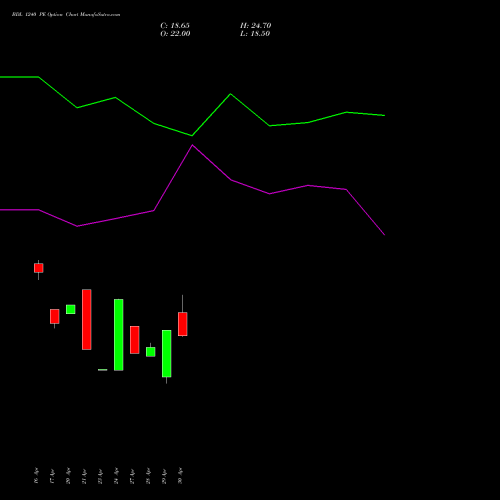Click the tall green candle for 24 Apr

point(119,335)
